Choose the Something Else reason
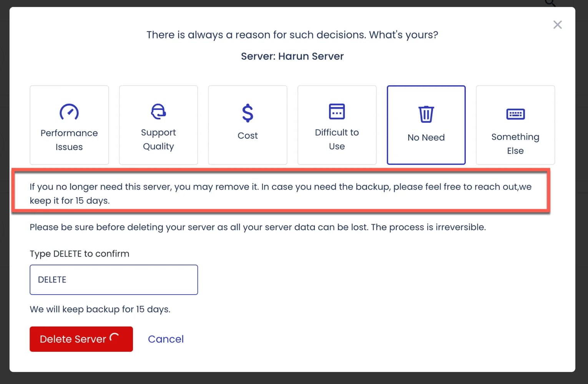 pos(515,125)
